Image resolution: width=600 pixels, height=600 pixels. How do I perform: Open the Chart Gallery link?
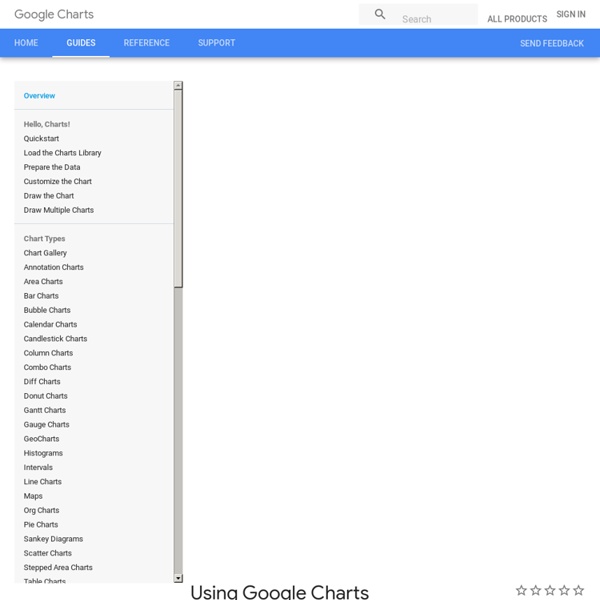(45, 253)
